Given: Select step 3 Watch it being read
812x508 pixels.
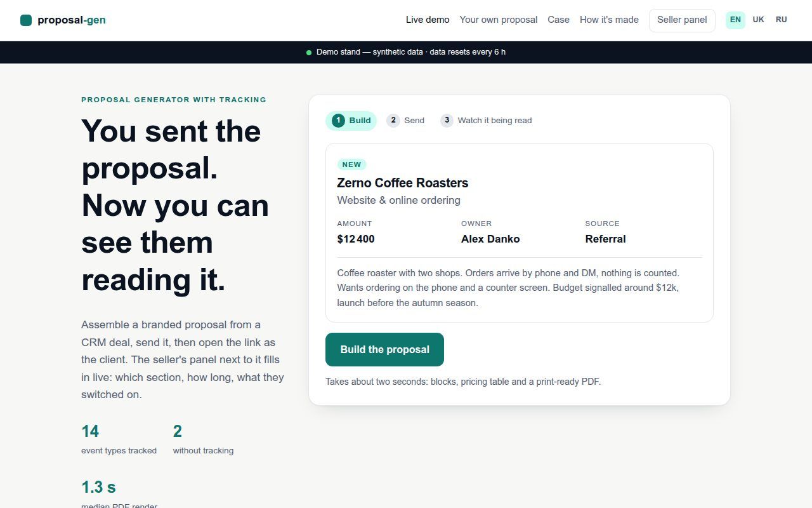Looking at the screenshot, I should tap(486, 121).
